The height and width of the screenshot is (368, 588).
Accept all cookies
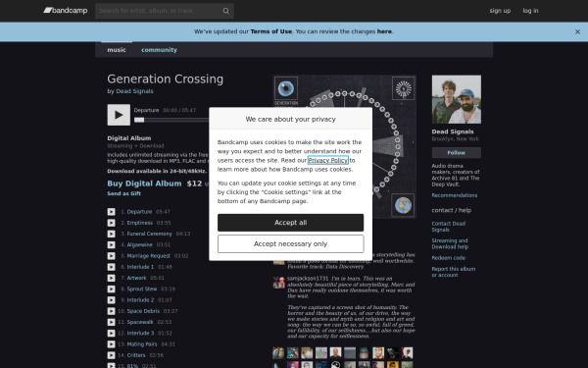click(291, 223)
